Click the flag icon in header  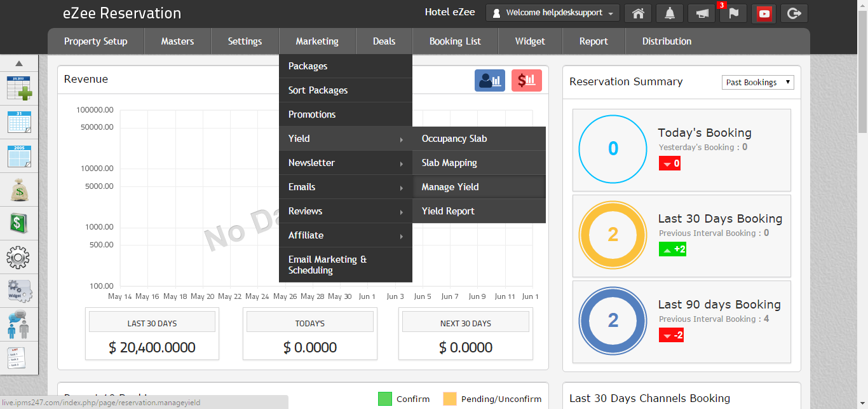733,13
